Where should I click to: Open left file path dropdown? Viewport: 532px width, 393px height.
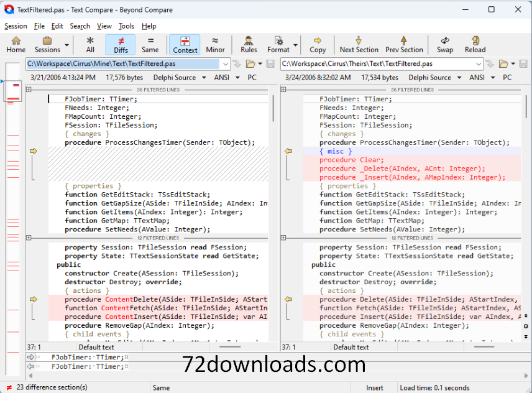[225, 64]
